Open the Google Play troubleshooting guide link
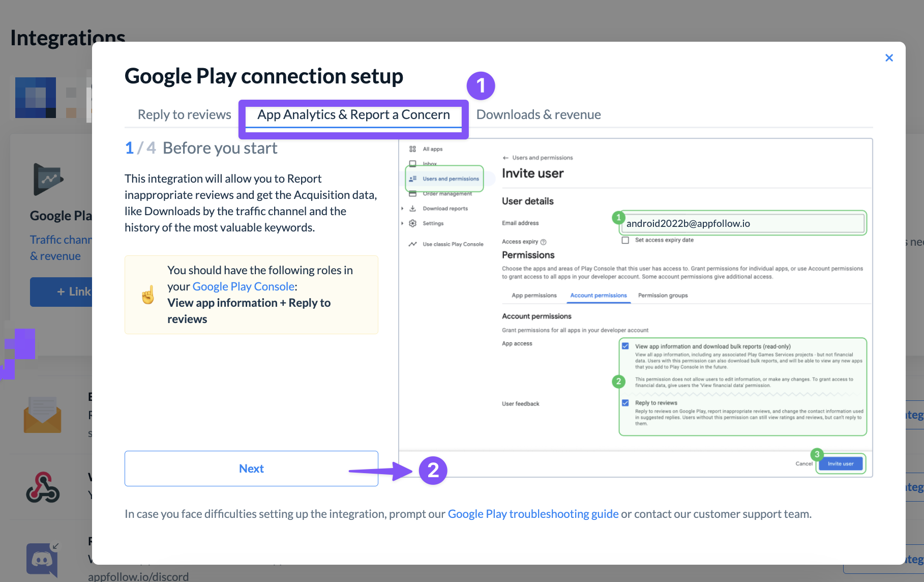The width and height of the screenshot is (924, 582). click(533, 514)
